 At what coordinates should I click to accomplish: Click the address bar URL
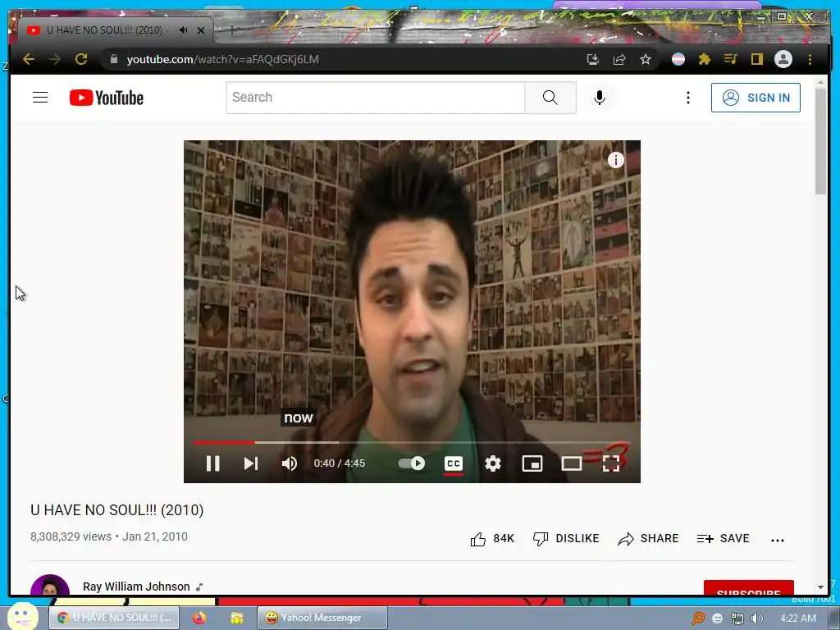click(223, 59)
